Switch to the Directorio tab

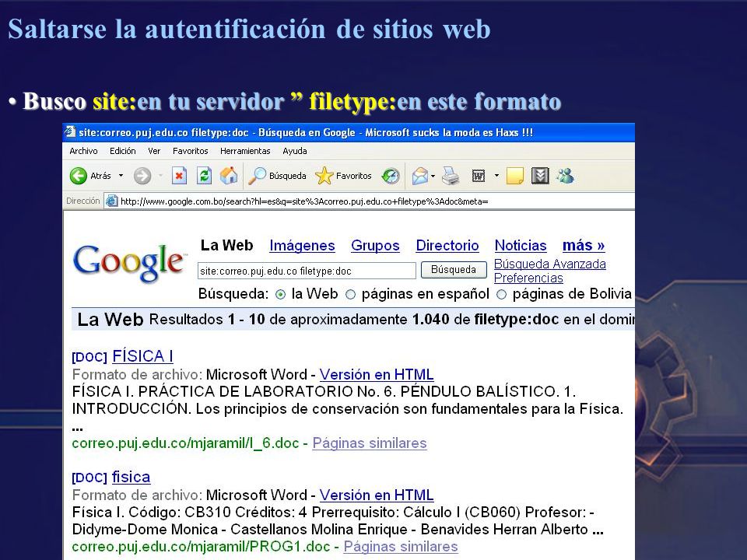point(447,246)
